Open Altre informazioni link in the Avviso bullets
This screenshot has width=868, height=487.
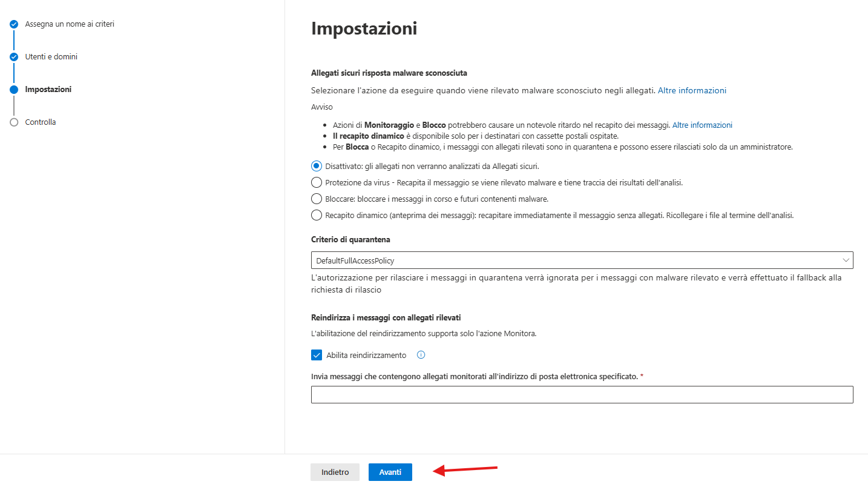(x=702, y=125)
